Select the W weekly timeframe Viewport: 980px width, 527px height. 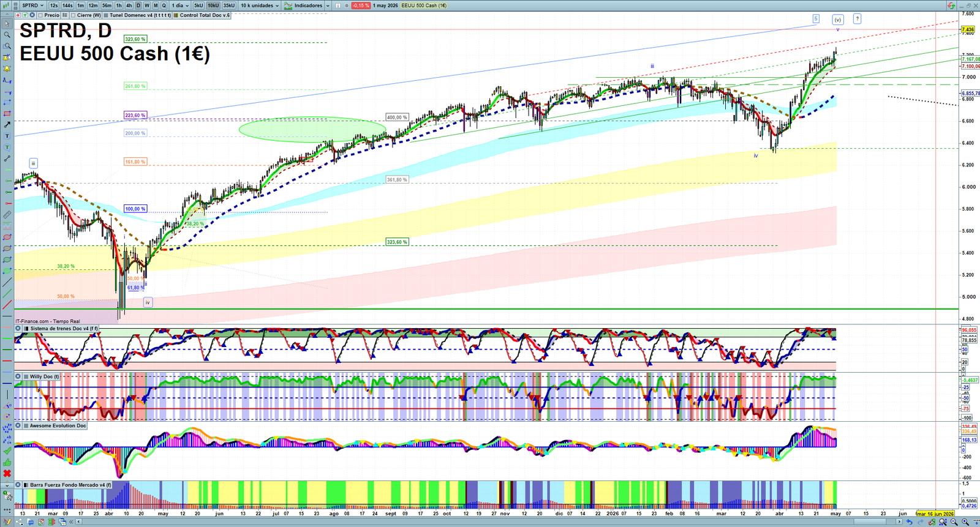[x=147, y=6]
